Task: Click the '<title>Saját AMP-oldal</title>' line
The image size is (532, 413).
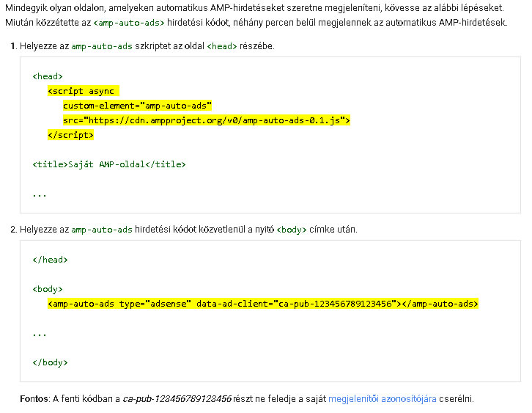Action: (109, 164)
